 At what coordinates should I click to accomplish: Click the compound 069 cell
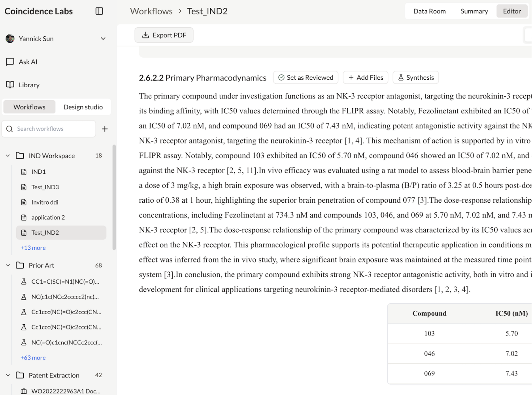point(430,374)
